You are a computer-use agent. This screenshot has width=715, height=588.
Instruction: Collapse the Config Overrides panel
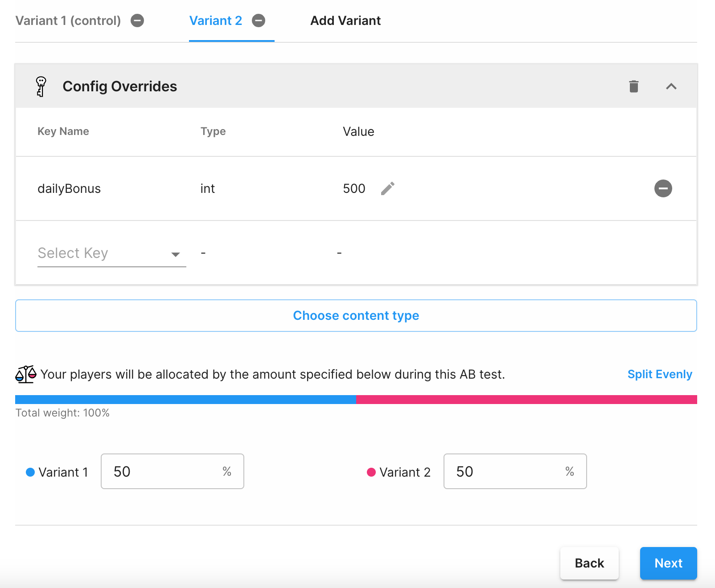[x=671, y=86]
